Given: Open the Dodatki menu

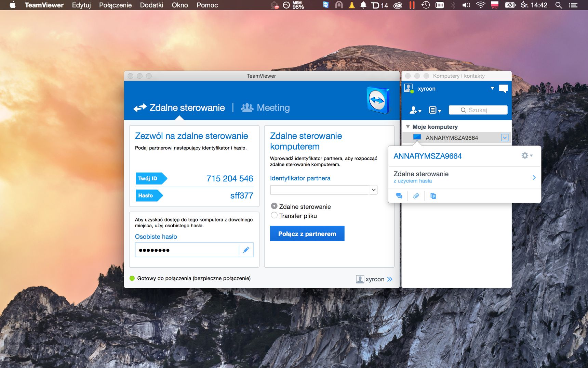Looking at the screenshot, I should coord(151,5).
